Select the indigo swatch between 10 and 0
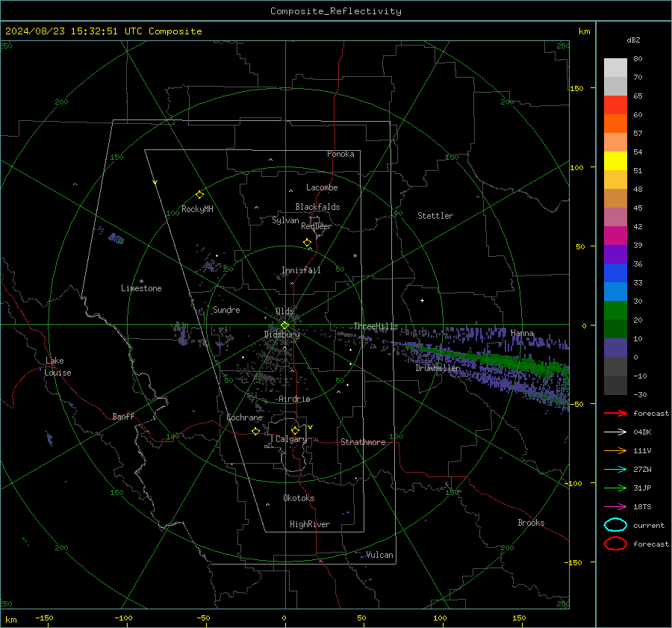The height and width of the screenshot is (628, 672). click(x=615, y=348)
